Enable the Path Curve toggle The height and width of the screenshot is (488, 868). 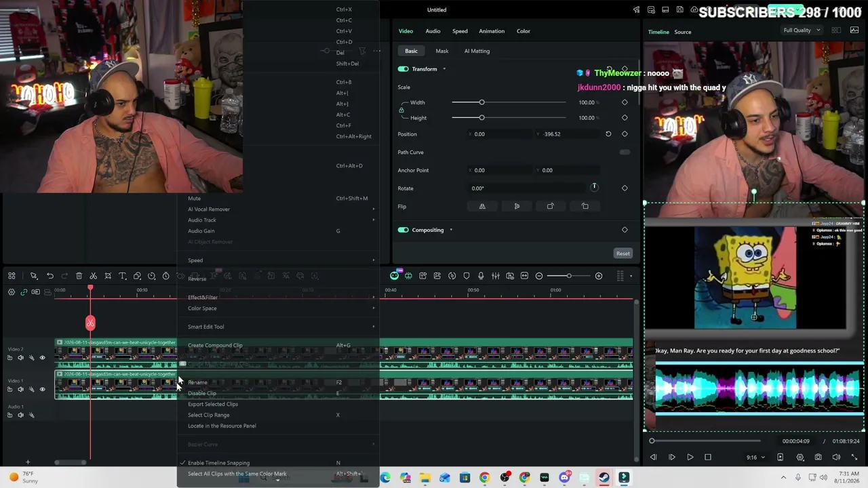click(x=625, y=152)
